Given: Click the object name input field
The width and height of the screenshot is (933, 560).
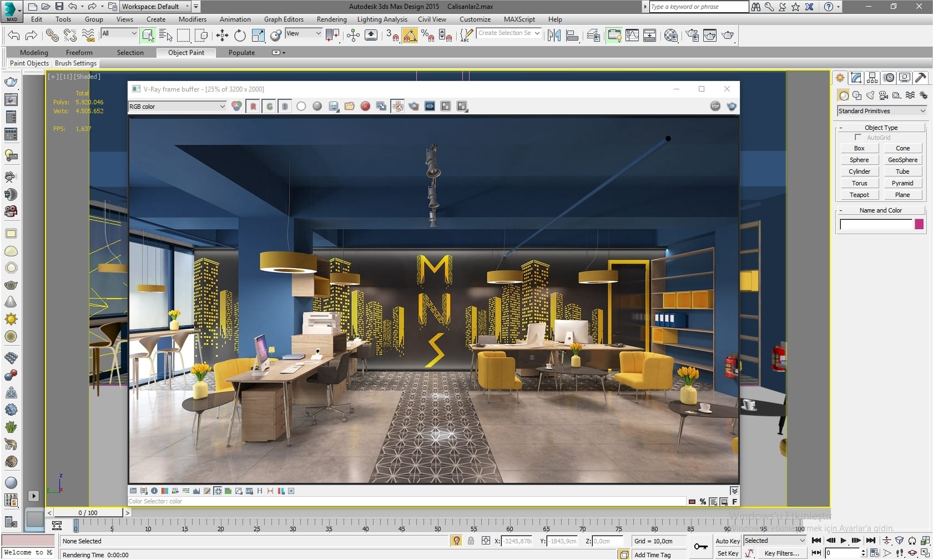Looking at the screenshot, I should tap(875, 224).
